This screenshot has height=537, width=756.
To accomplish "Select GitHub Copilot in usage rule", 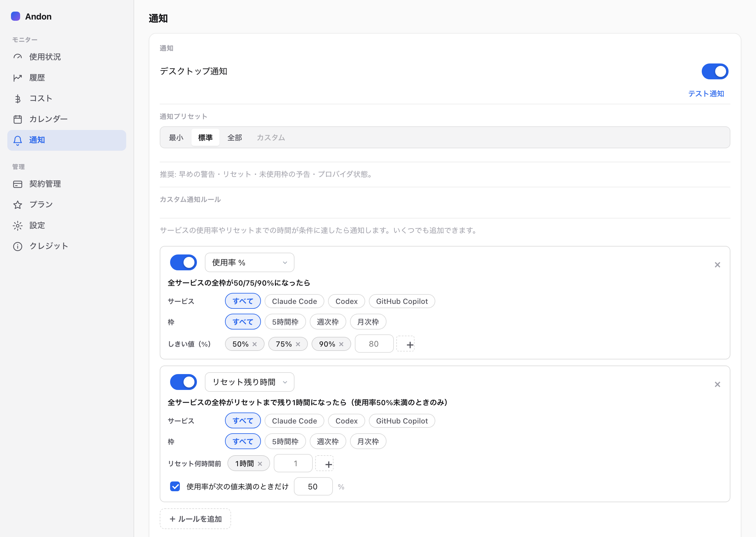I will [401, 301].
